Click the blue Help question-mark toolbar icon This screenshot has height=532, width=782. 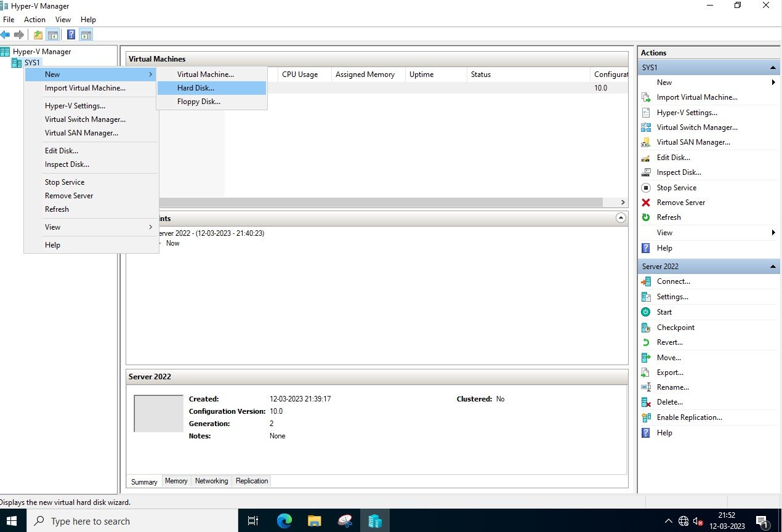(71, 34)
